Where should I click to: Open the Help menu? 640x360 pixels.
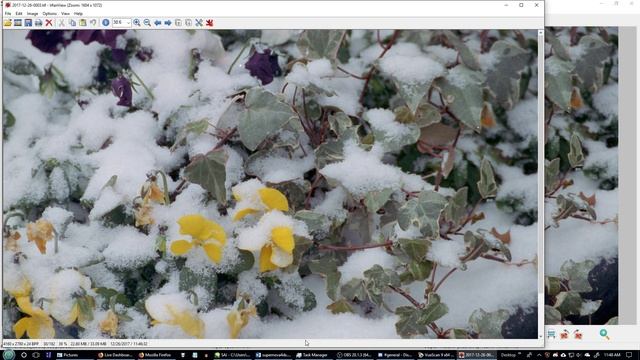[78, 13]
